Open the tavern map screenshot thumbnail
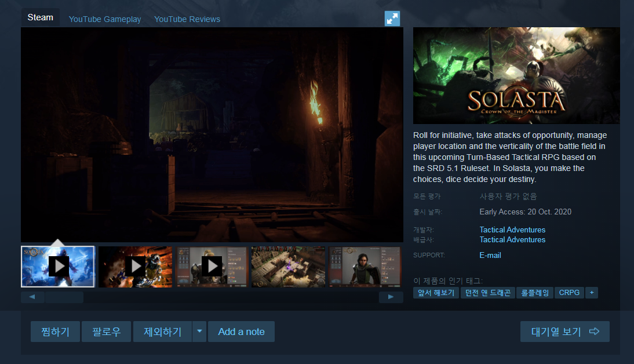The image size is (634, 364). (288, 267)
